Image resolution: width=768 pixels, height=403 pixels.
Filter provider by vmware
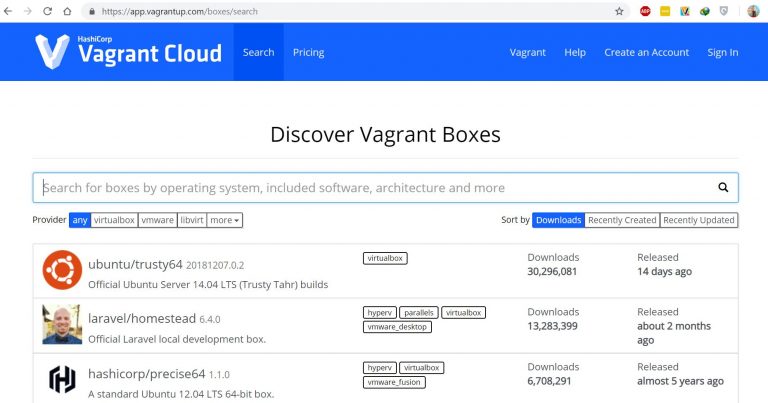[157, 220]
